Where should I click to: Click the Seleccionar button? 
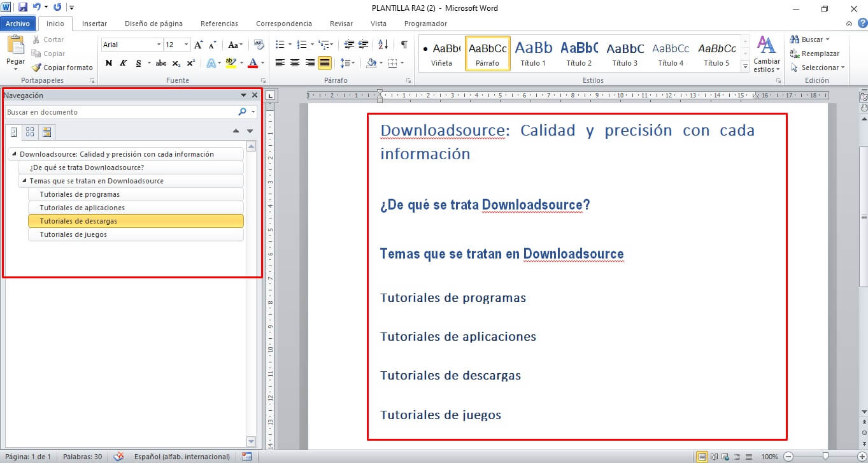pos(817,68)
